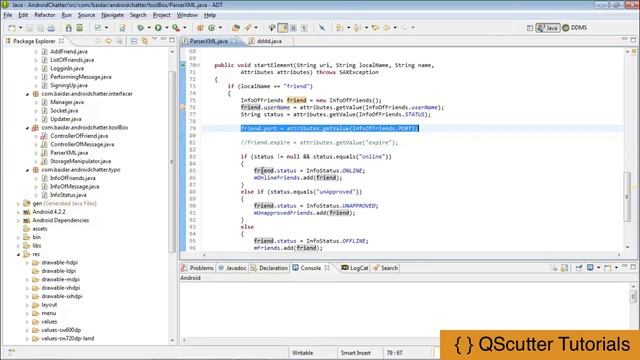Open the Problems tab
The width and height of the screenshot is (640, 360).
(x=198, y=268)
